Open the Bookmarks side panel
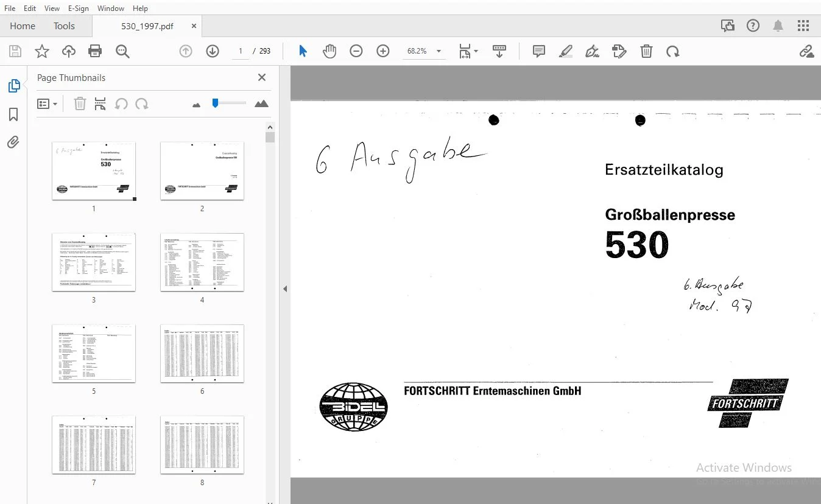This screenshot has height=504, width=821. click(13, 114)
